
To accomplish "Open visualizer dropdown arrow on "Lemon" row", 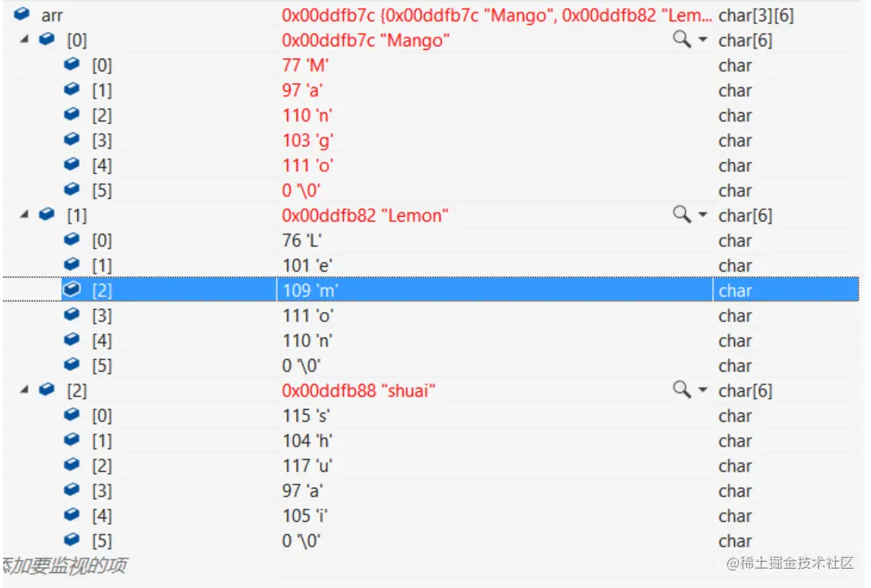I will click(x=703, y=215).
